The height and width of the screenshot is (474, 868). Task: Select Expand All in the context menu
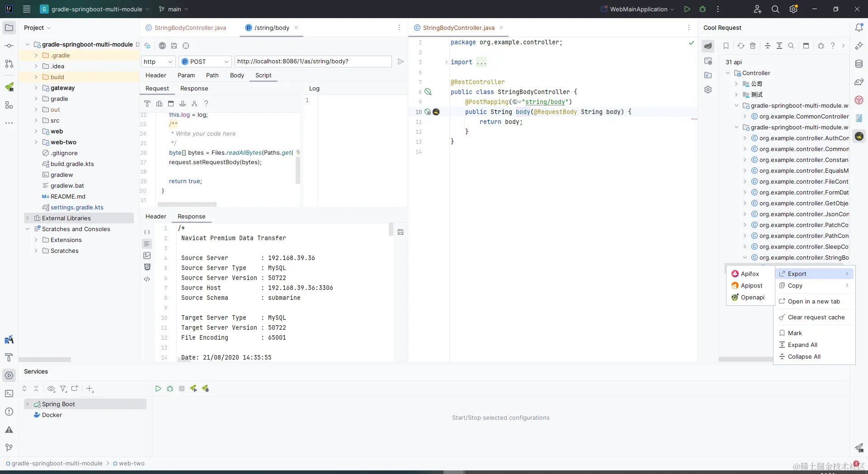click(x=814, y=345)
